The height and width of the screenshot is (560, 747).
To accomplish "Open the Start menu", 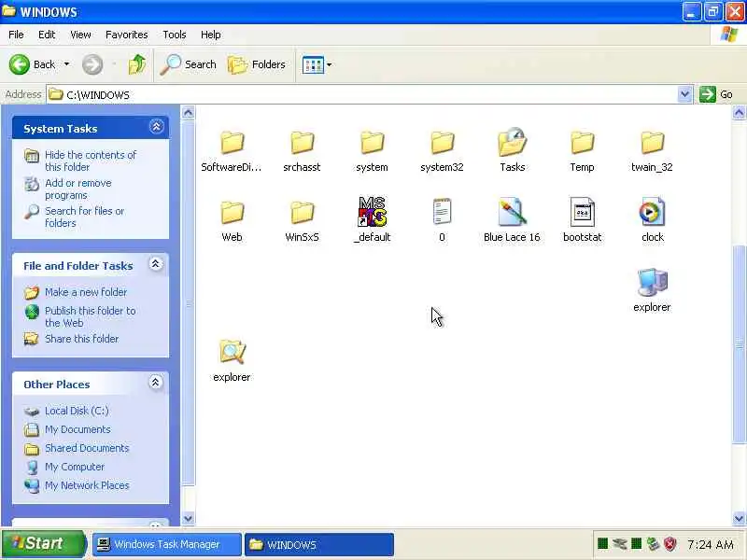I will pos(44,544).
